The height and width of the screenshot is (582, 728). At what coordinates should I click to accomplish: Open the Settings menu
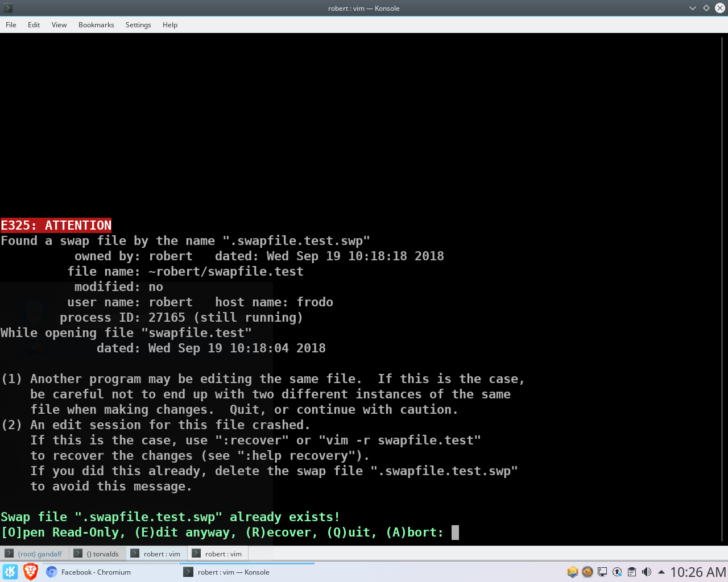pyautogui.click(x=138, y=24)
